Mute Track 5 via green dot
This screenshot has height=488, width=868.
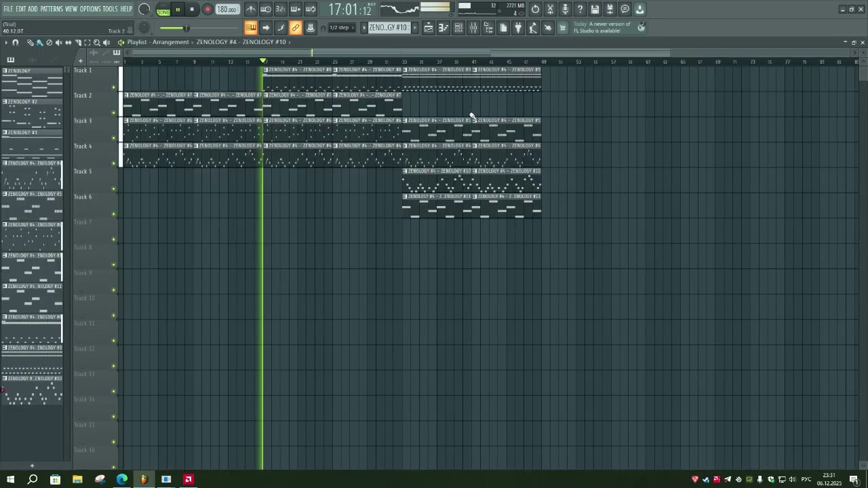point(114,188)
